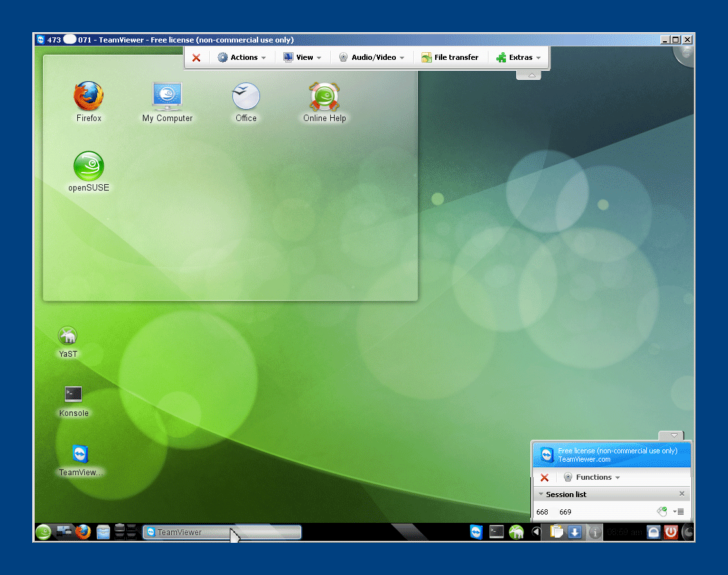Close the remote session via red X

click(x=196, y=57)
